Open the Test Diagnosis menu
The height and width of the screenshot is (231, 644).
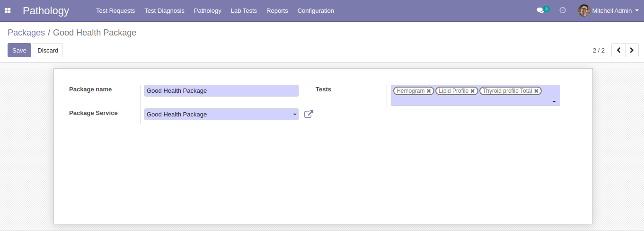pos(164,10)
